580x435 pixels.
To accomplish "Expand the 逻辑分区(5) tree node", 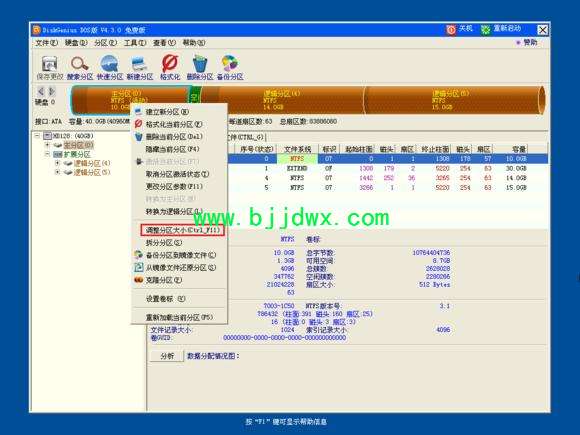I will (57, 172).
